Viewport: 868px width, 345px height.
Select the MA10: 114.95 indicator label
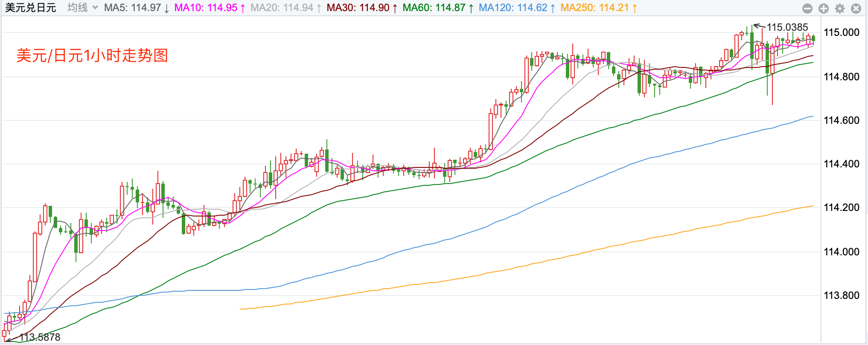[x=210, y=8]
